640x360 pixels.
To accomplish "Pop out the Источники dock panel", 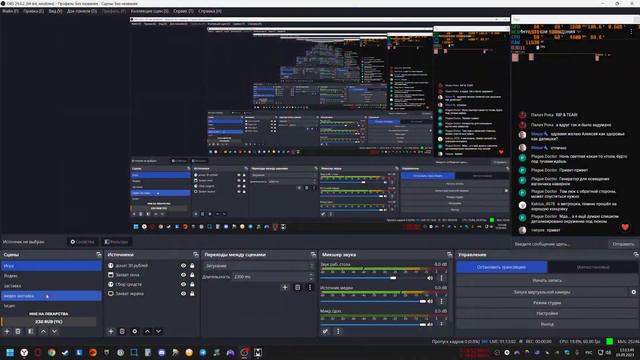I will (196, 254).
